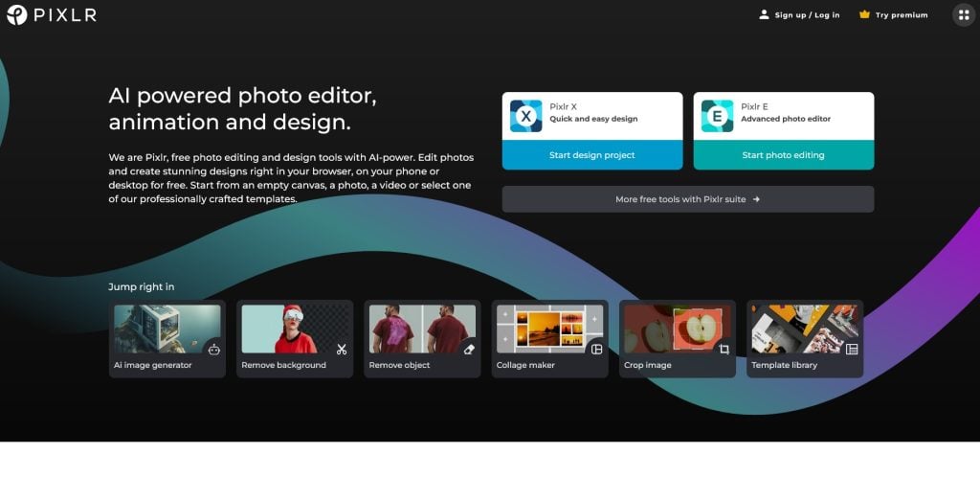
Task: Click the Pixlr logo in header
Action: coord(51,14)
